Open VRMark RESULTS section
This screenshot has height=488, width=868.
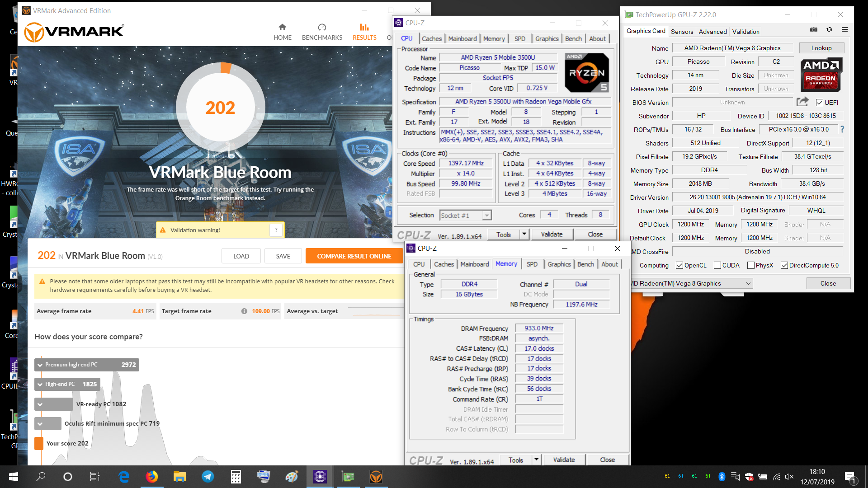(364, 32)
